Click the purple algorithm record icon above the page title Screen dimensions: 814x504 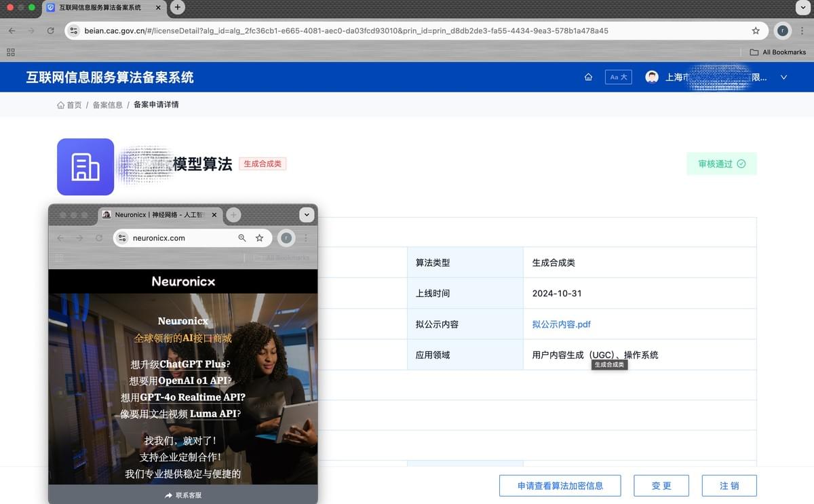tap(85, 166)
